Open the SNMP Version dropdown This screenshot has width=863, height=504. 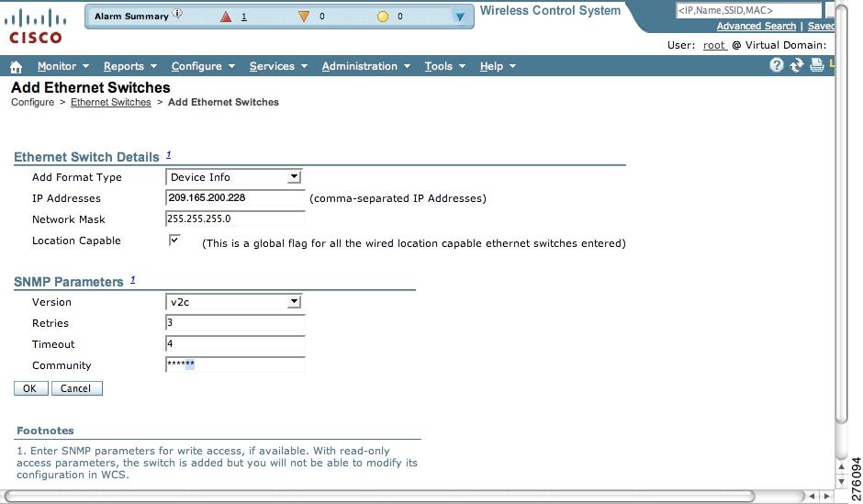pos(233,302)
